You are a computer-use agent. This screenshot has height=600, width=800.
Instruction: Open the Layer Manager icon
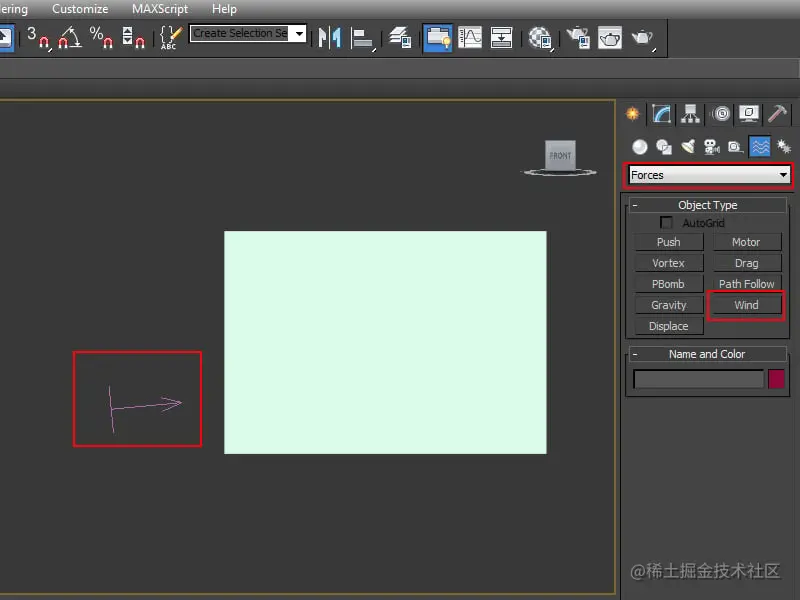pyautogui.click(x=400, y=38)
